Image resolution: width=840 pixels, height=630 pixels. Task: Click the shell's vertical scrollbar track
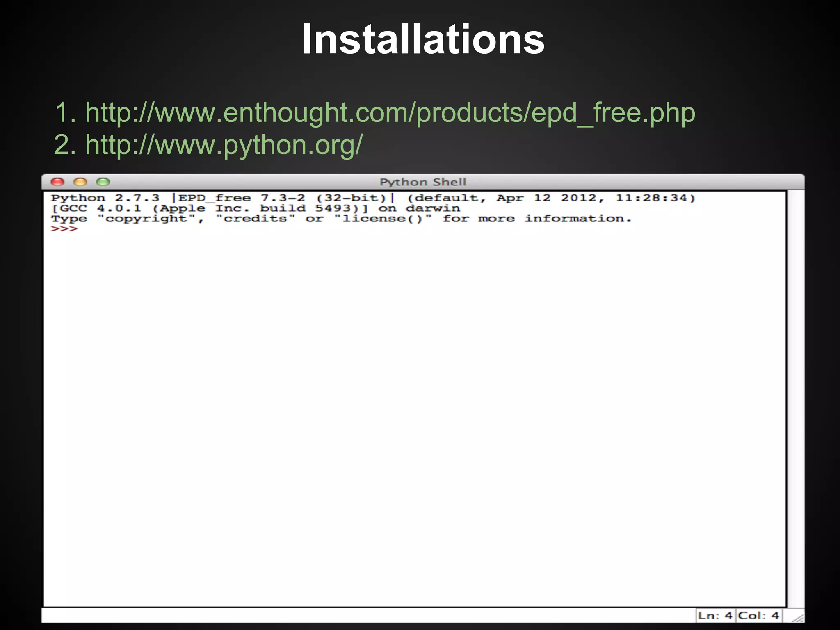796,399
